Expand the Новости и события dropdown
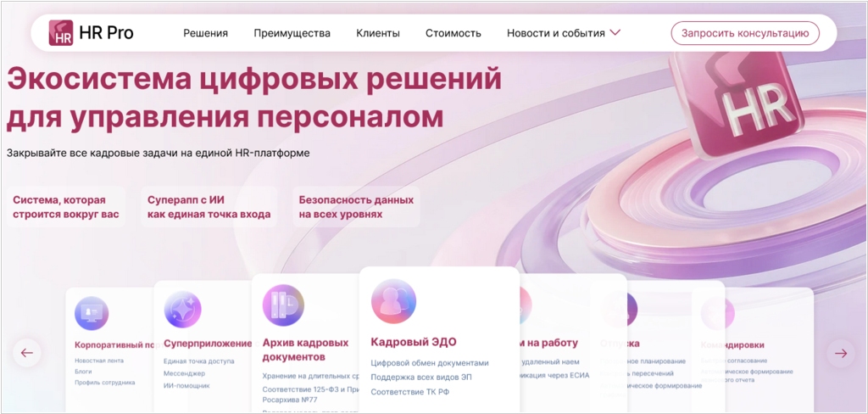Image resolution: width=868 pixels, height=414 pixels. tap(555, 34)
